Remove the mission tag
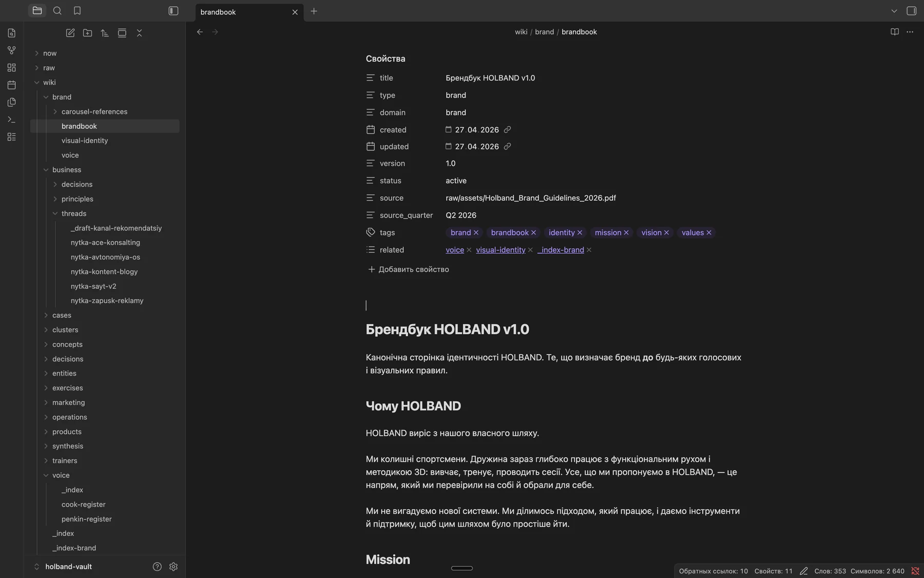 [x=626, y=233]
